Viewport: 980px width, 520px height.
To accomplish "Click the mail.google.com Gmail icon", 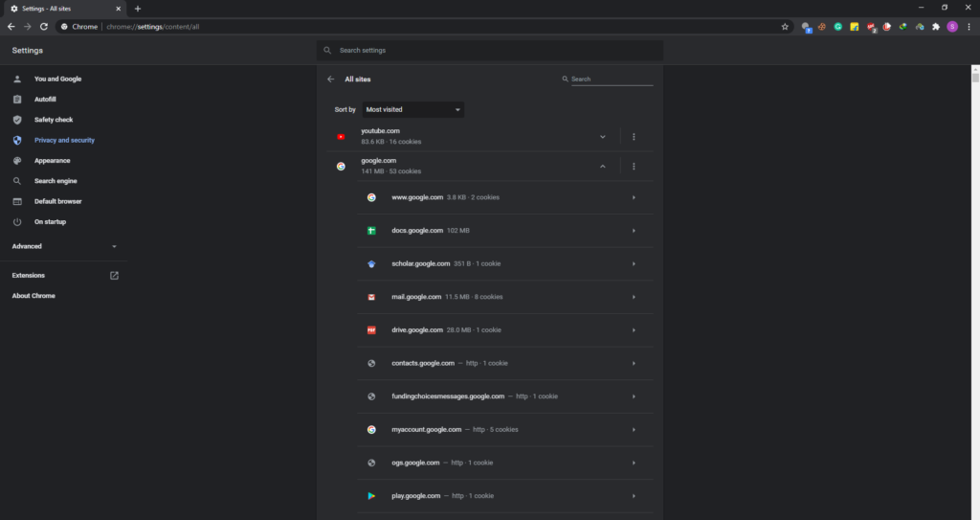I will coord(371,297).
